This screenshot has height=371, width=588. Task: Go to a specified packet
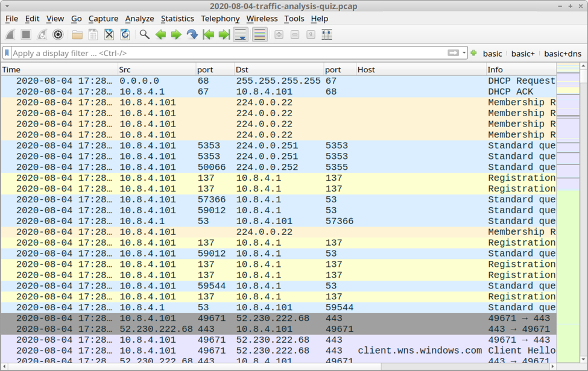[192, 35]
